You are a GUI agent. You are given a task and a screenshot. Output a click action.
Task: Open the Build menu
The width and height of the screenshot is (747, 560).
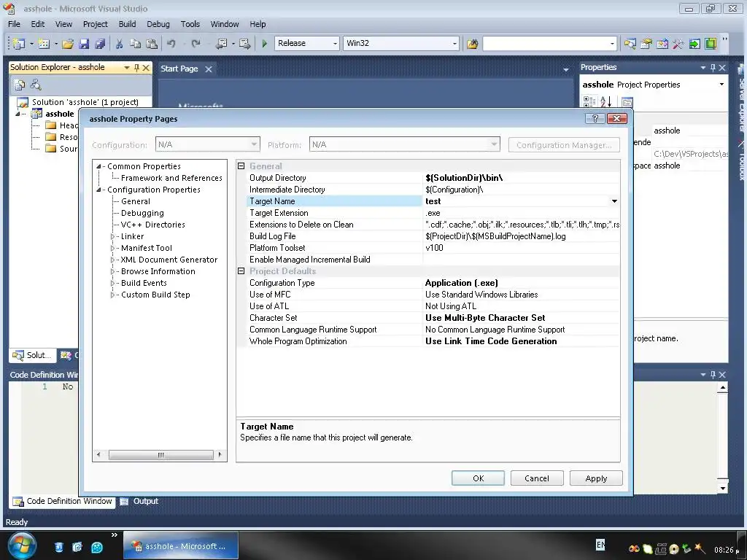click(x=127, y=24)
